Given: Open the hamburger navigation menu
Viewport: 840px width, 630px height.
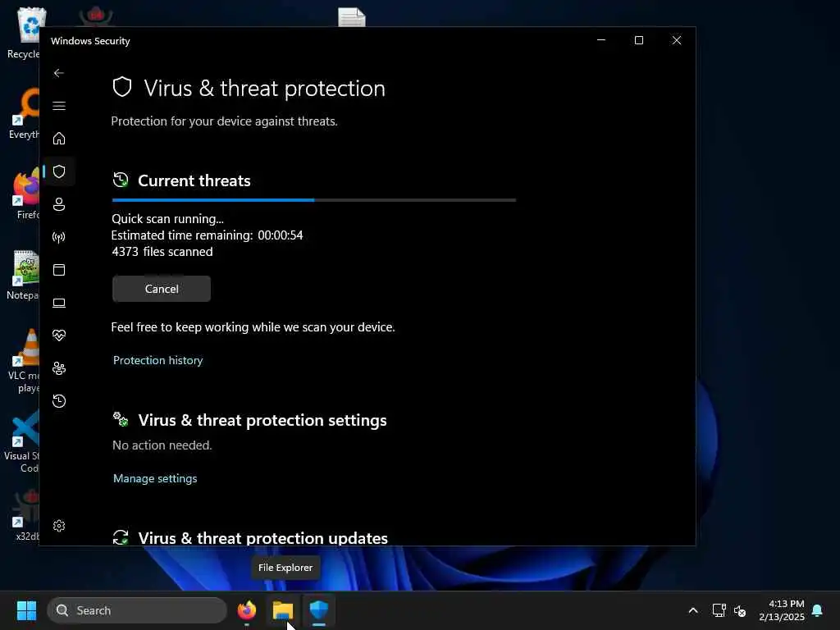Looking at the screenshot, I should pyautogui.click(x=59, y=106).
